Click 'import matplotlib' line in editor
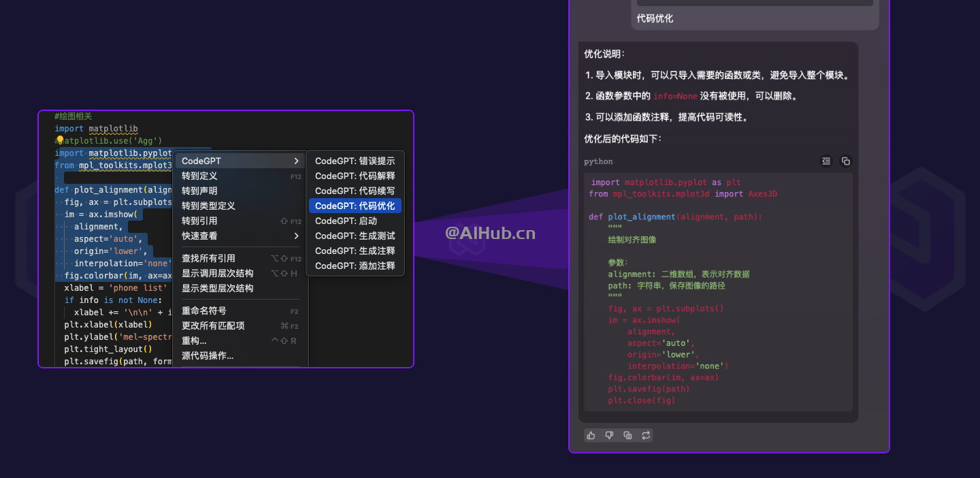 [96, 128]
